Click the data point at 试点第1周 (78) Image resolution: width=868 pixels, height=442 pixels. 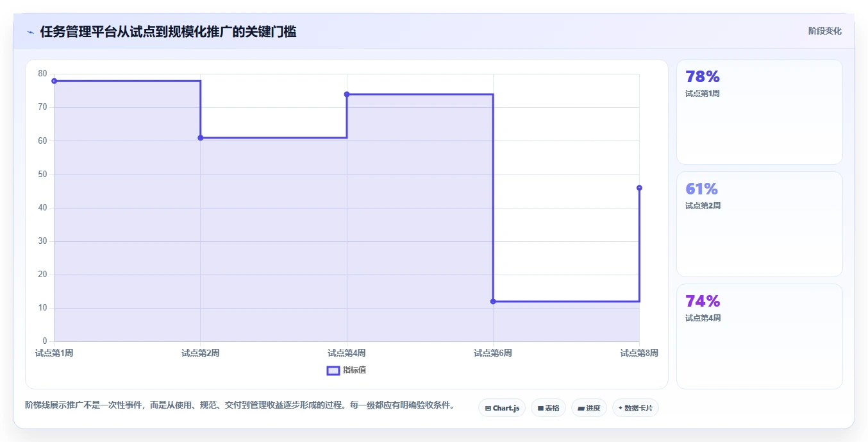pyautogui.click(x=54, y=81)
